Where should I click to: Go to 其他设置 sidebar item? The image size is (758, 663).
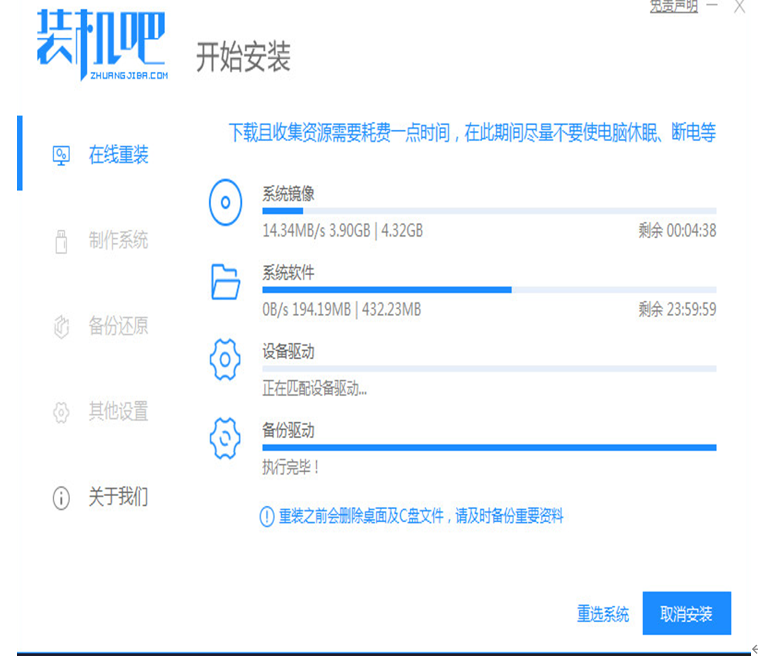point(118,411)
